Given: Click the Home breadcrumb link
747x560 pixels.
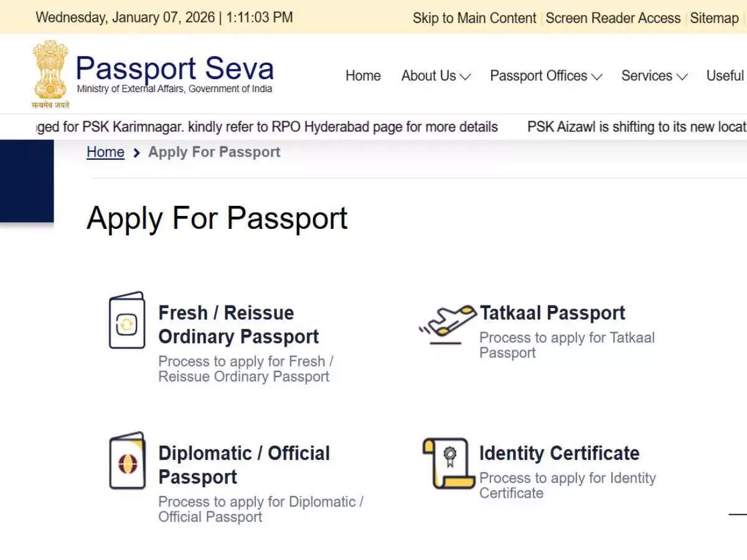Looking at the screenshot, I should tap(105, 152).
